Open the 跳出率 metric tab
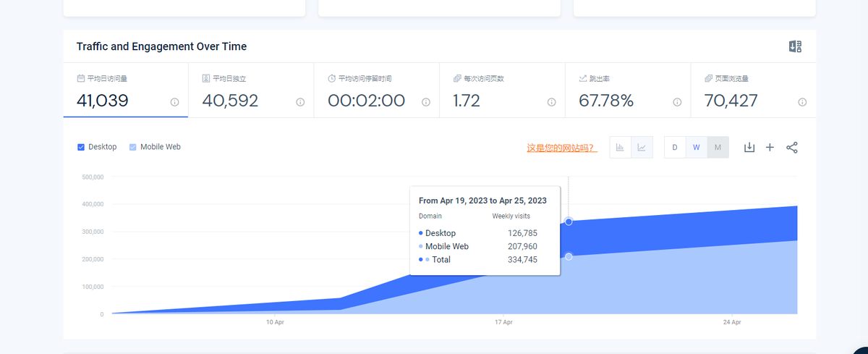The image size is (868, 354). click(628, 90)
